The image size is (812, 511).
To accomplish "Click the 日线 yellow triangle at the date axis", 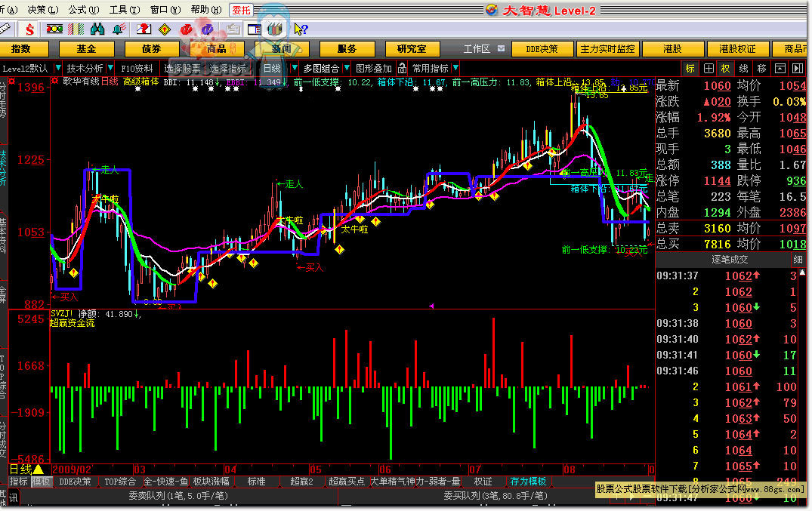I will click(39, 469).
